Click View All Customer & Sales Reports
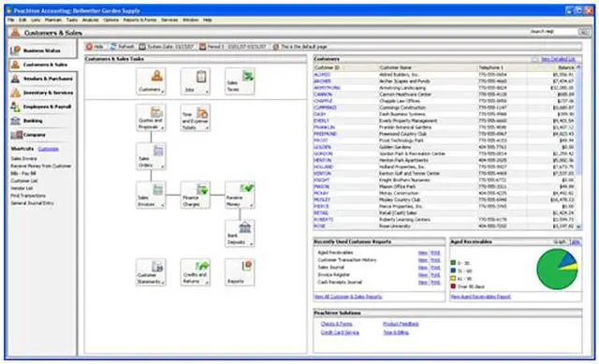The height and width of the screenshot is (364, 599). [347, 297]
